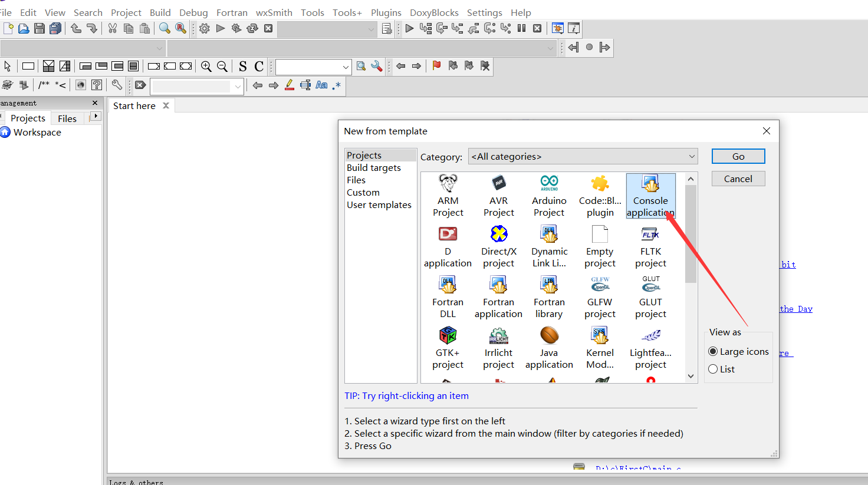Viewport: 868px width, 485px height.
Task: Switch view to List radio button
Action: coord(713,369)
